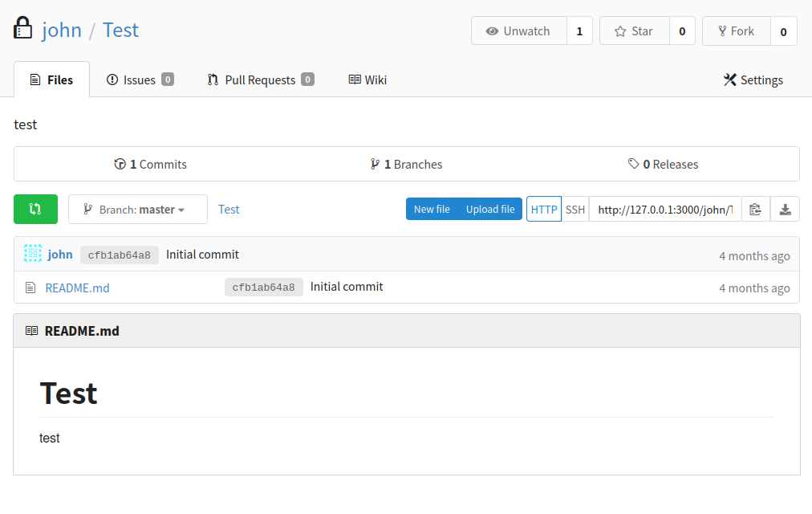Switch clone URL to SSH
812x514 pixels.
575,210
